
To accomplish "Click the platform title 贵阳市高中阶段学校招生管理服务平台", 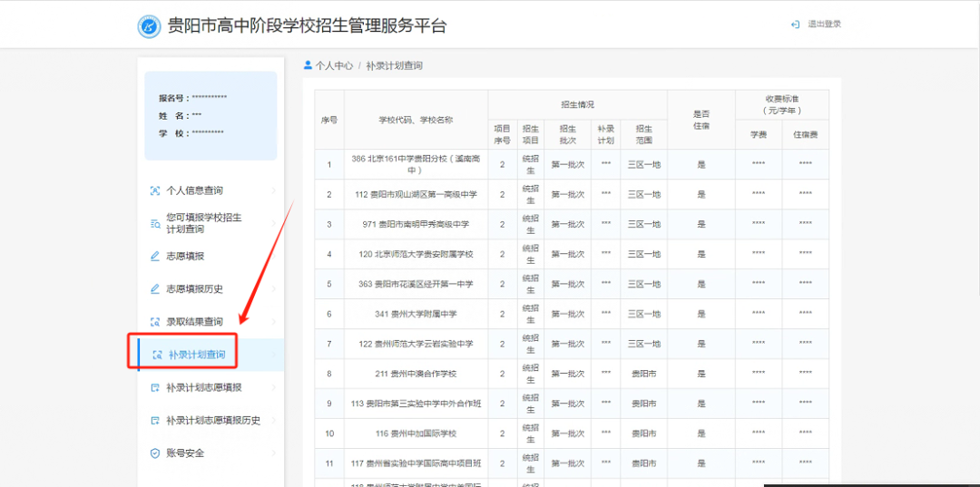I will coord(308,25).
